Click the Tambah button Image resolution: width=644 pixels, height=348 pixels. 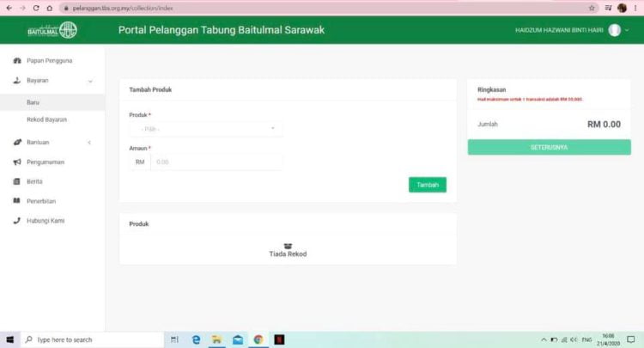[428, 185]
